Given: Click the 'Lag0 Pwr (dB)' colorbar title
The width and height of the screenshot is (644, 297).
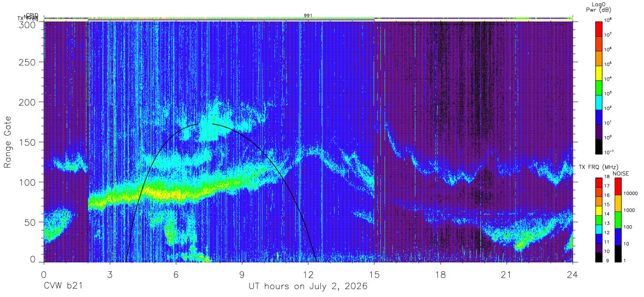Looking at the screenshot, I should tap(599, 7).
